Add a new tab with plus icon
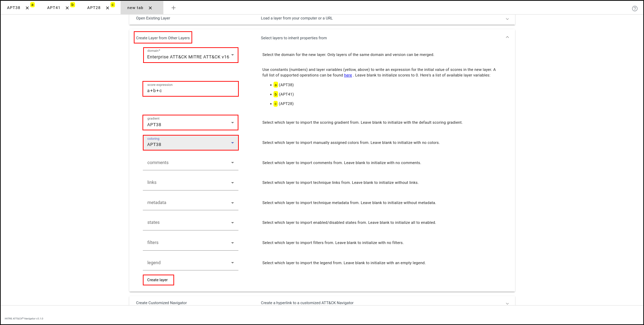Image resolution: width=644 pixels, height=325 pixels. click(x=173, y=8)
